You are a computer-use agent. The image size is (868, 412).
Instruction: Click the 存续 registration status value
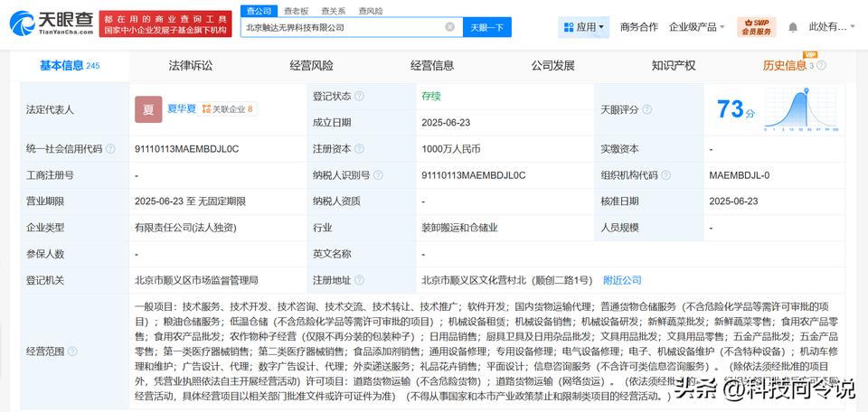[x=431, y=97]
